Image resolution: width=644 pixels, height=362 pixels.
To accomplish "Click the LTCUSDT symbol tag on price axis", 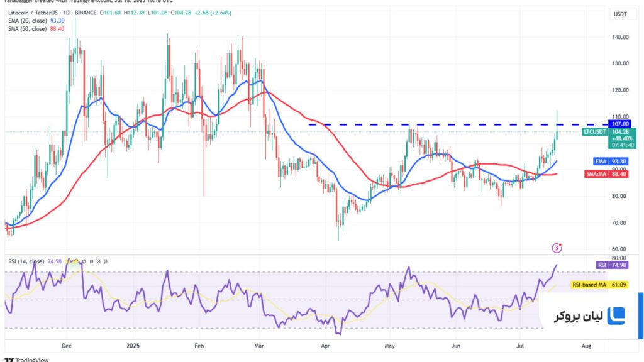I will [595, 132].
